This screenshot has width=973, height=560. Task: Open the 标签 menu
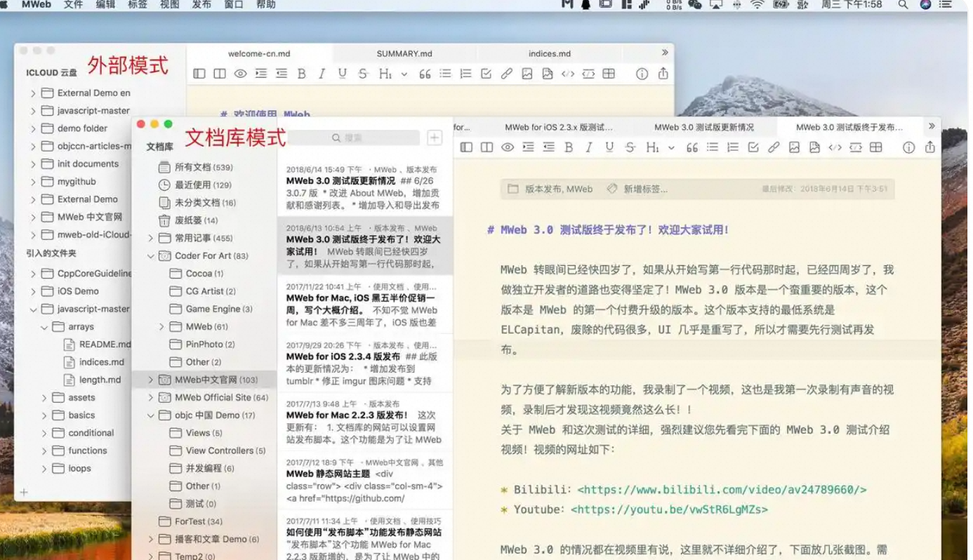pos(138,5)
